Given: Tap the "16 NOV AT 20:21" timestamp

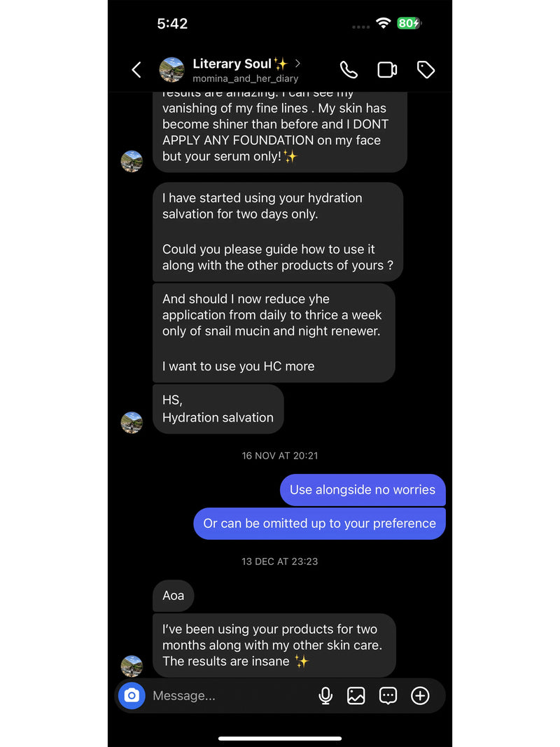Looking at the screenshot, I should (x=280, y=455).
